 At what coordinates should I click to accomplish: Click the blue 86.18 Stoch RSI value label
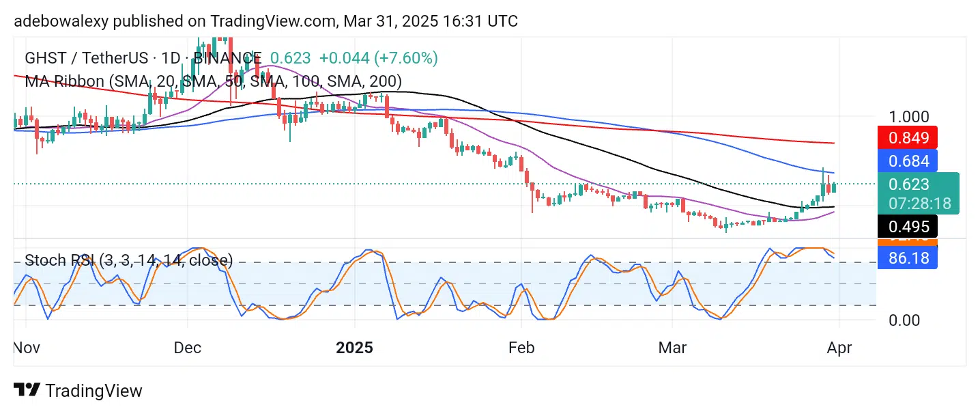pos(907,259)
